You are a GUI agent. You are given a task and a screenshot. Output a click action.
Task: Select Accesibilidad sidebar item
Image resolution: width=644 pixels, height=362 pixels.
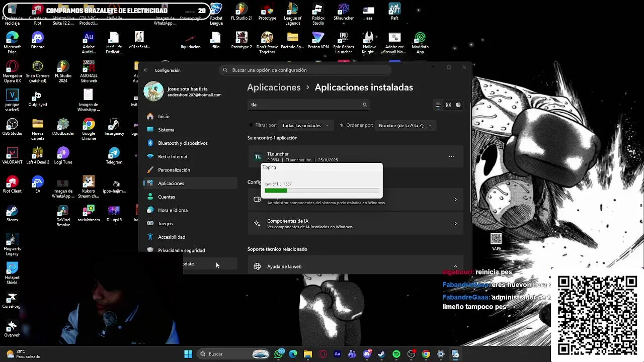point(190,237)
